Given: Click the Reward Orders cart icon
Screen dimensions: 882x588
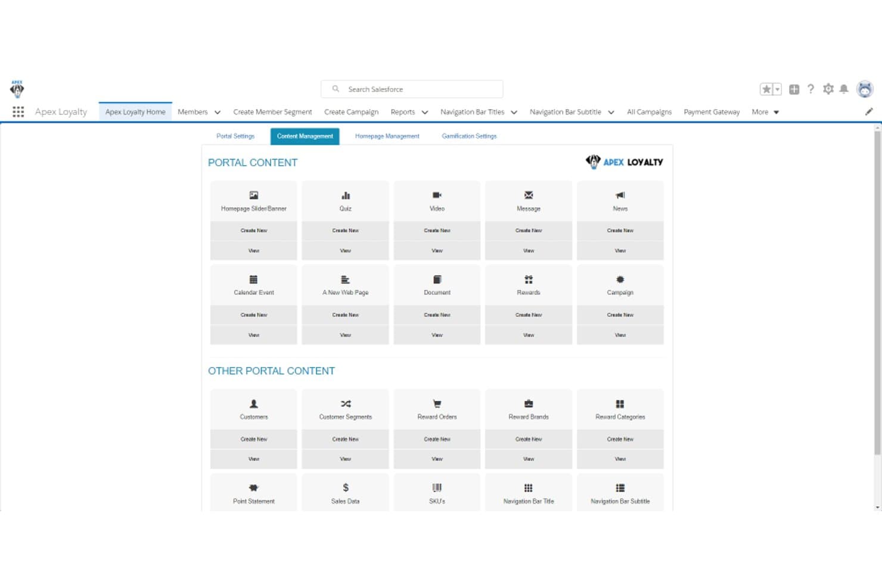Looking at the screenshot, I should tap(437, 404).
